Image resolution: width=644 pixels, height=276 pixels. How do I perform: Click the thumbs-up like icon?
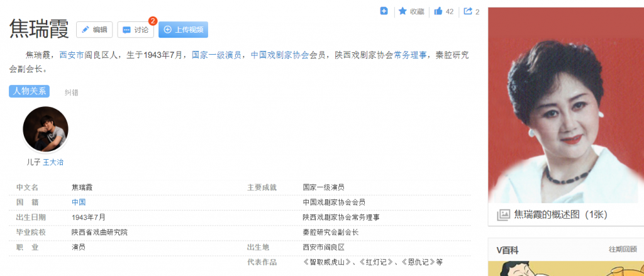438,11
